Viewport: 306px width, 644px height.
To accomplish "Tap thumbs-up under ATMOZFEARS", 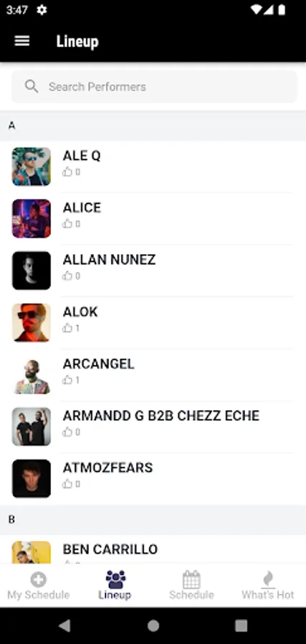I will coord(67,484).
